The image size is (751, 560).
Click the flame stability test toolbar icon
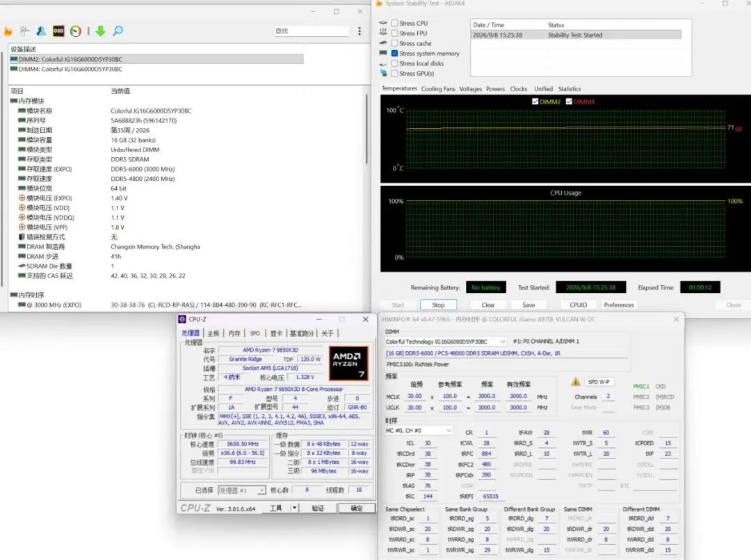coord(8,31)
